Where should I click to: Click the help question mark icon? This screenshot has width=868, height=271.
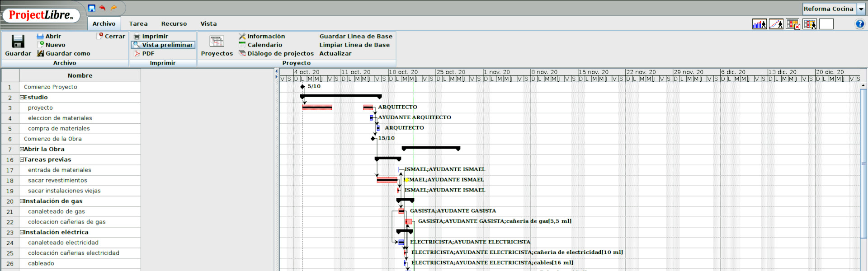pyautogui.click(x=860, y=24)
